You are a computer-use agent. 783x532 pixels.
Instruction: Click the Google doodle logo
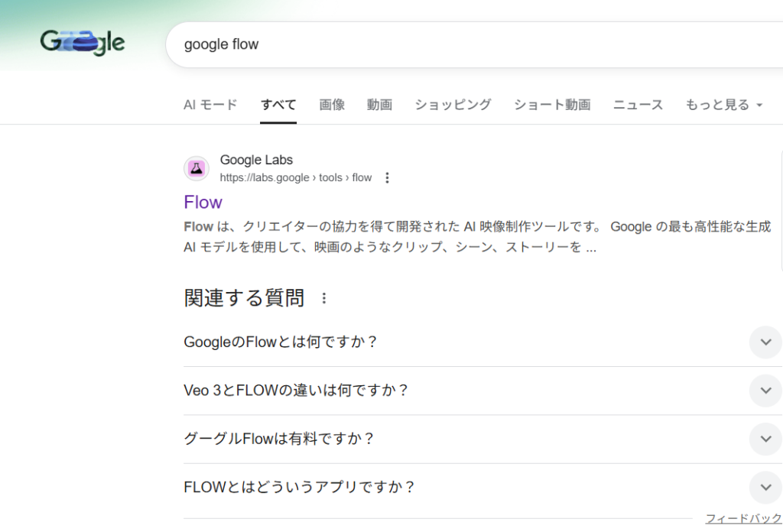83,43
